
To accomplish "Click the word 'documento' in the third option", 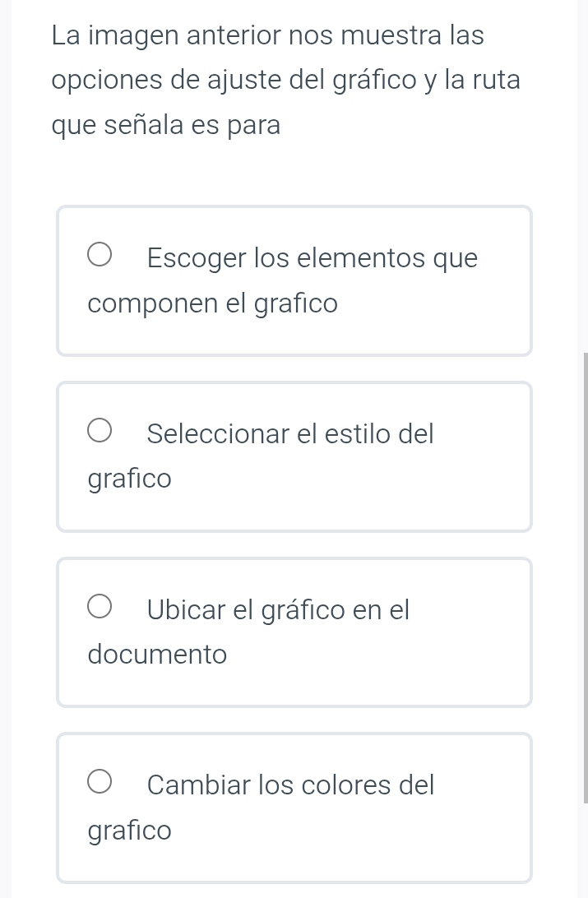I will pos(156,654).
